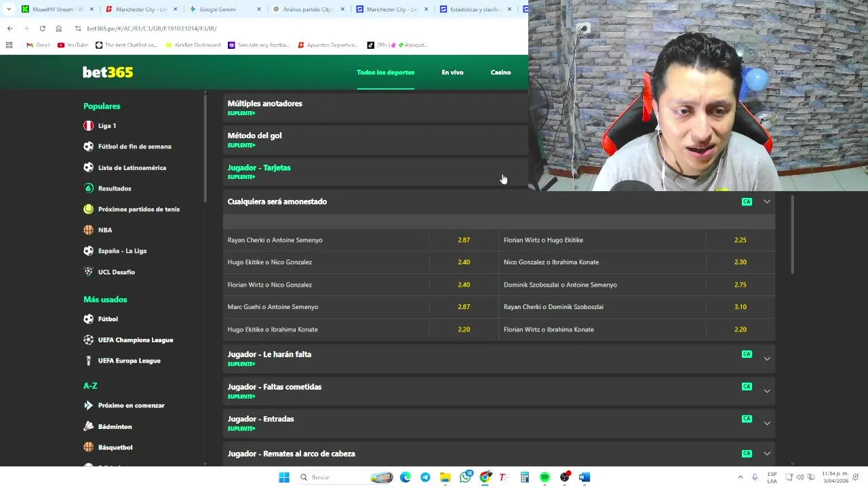Click the UCL Desafío ball icon

88,271
